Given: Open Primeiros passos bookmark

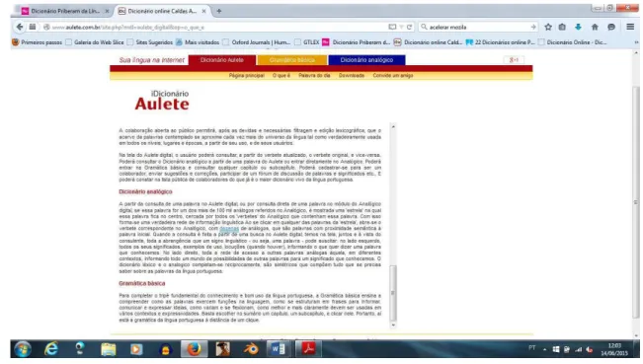Looking at the screenshot, I should pos(37,42).
